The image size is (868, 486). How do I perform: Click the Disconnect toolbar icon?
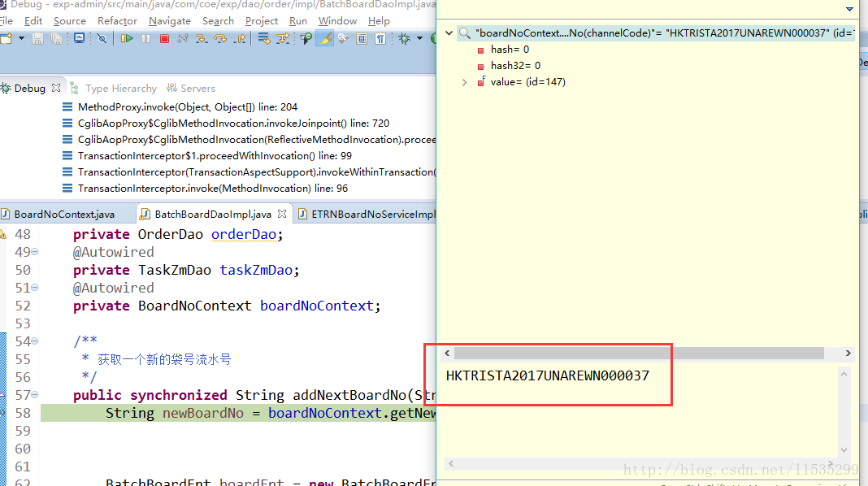pyautogui.click(x=183, y=38)
